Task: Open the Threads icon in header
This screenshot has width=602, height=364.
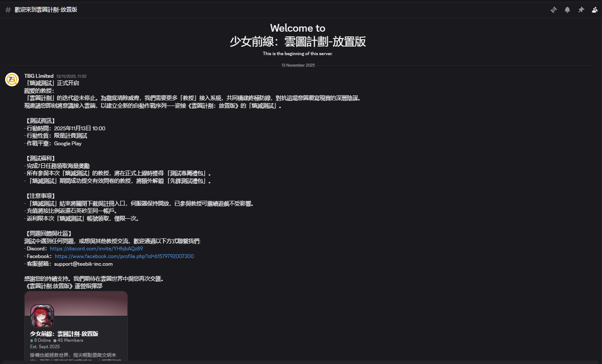Action: coord(554,9)
